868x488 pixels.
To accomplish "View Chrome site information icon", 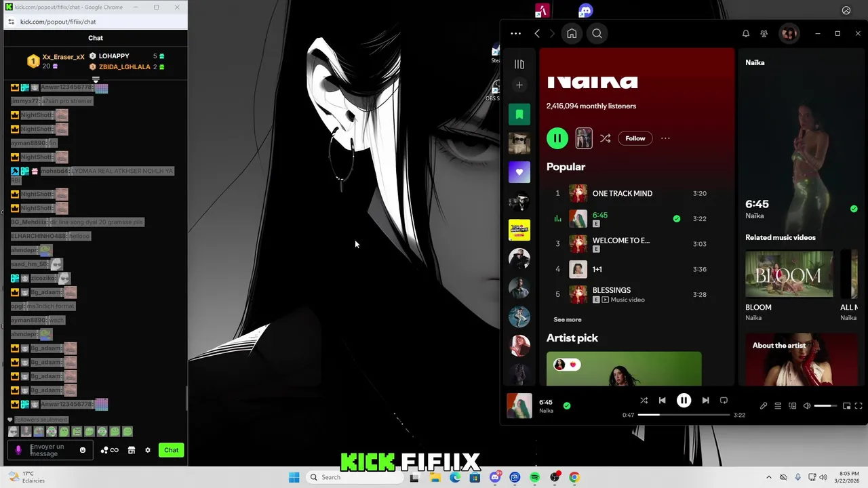I will [x=11, y=22].
